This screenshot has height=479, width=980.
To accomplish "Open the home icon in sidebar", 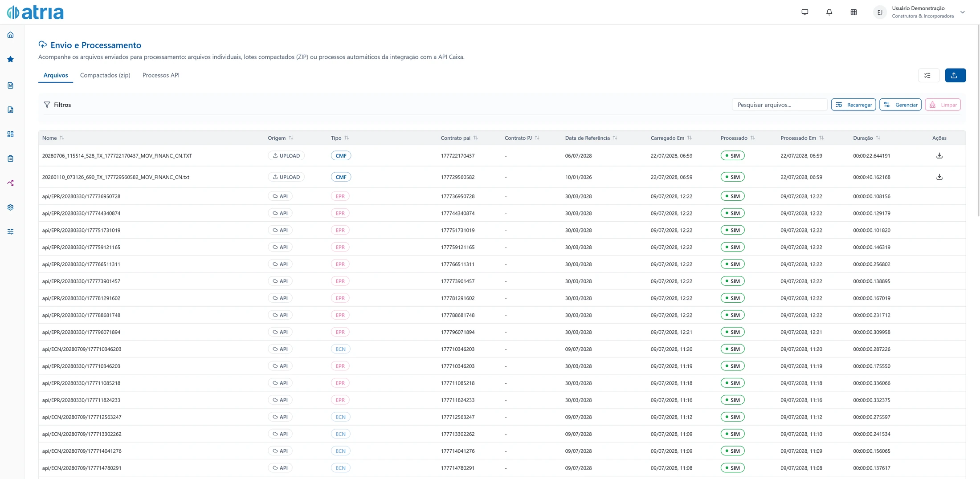I will 11,35.
